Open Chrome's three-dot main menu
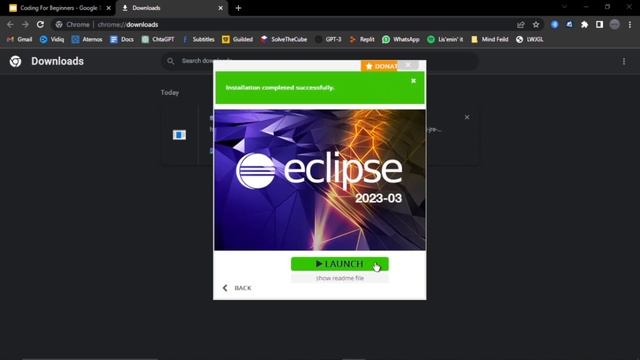 tap(630, 24)
